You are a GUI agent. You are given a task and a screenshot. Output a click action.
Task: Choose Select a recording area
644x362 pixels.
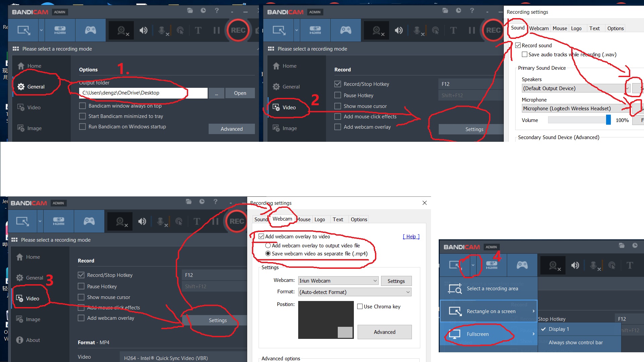(x=488, y=288)
